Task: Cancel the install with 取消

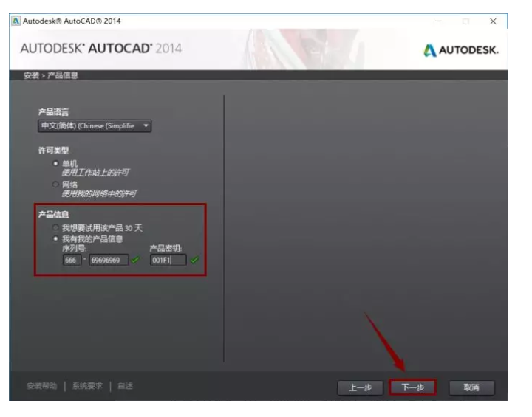Action: (471, 387)
